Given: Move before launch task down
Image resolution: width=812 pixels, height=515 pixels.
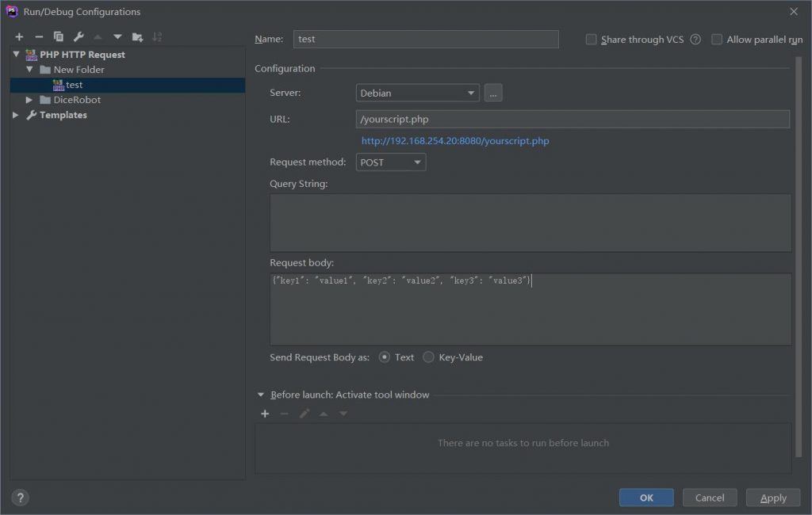Looking at the screenshot, I should coord(343,414).
